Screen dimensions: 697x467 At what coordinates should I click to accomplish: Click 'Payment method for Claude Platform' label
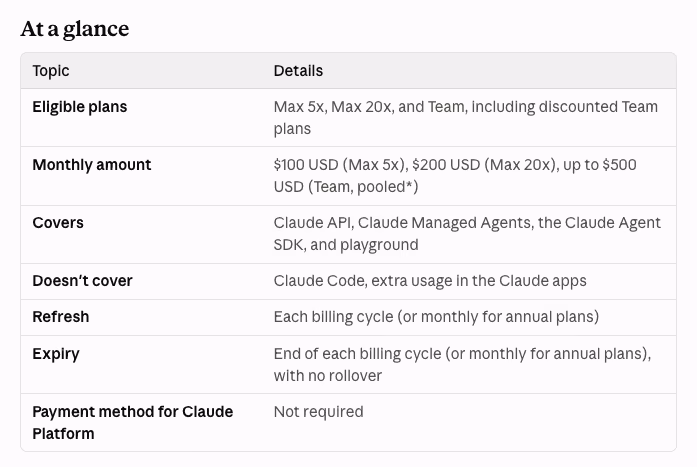(x=132, y=423)
